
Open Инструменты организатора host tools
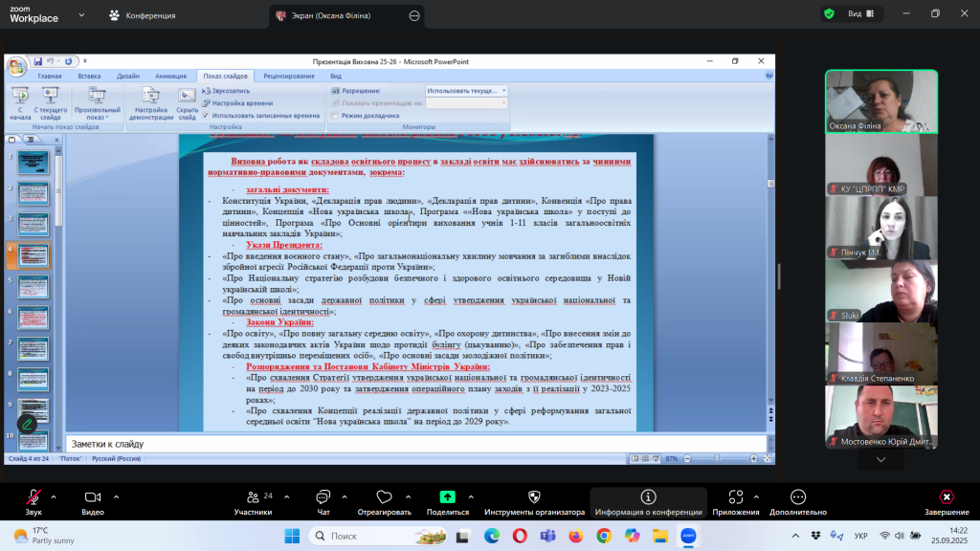tap(534, 498)
